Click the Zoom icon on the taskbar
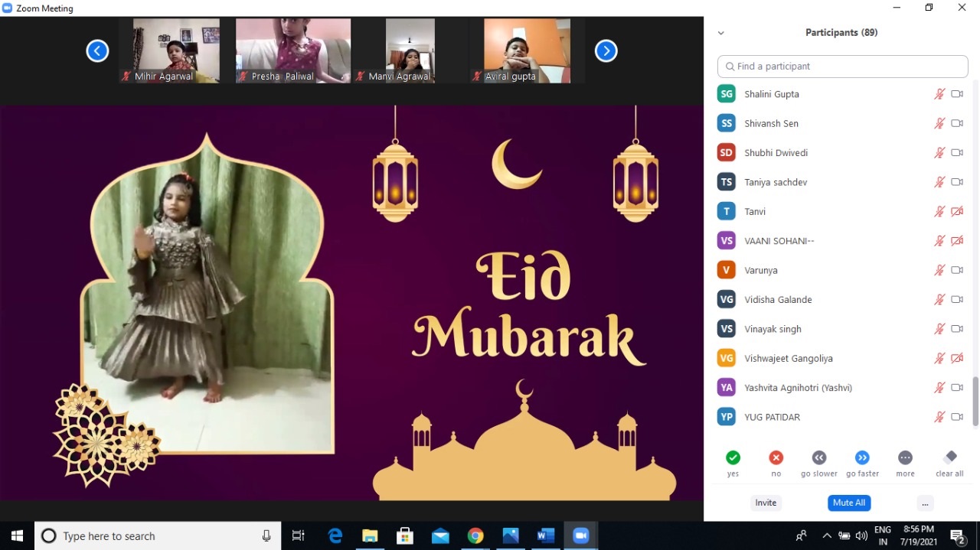This screenshot has width=980, height=550. tap(580, 535)
